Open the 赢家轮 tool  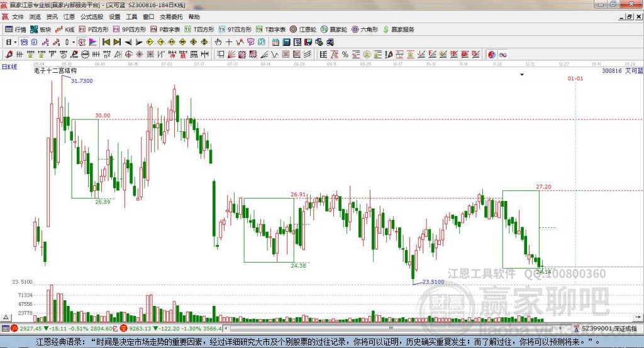click(334, 30)
